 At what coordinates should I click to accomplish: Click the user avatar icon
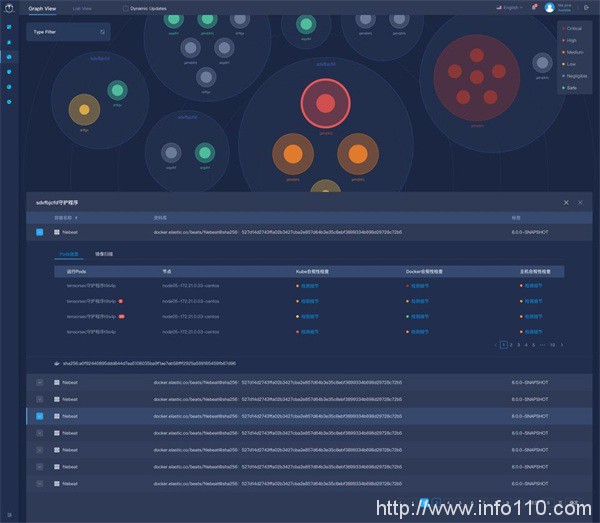549,7
